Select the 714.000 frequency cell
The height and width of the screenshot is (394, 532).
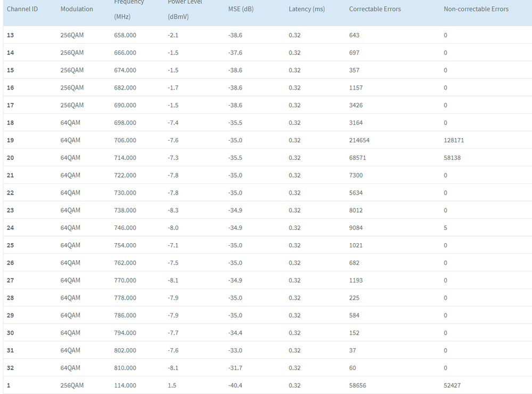pyautogui.click(x=125, y=158)
